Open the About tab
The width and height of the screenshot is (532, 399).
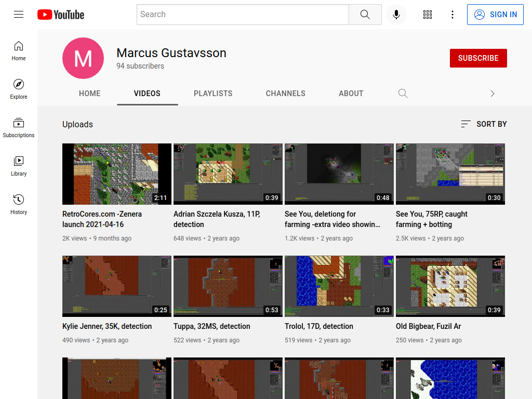pos(351,94)
